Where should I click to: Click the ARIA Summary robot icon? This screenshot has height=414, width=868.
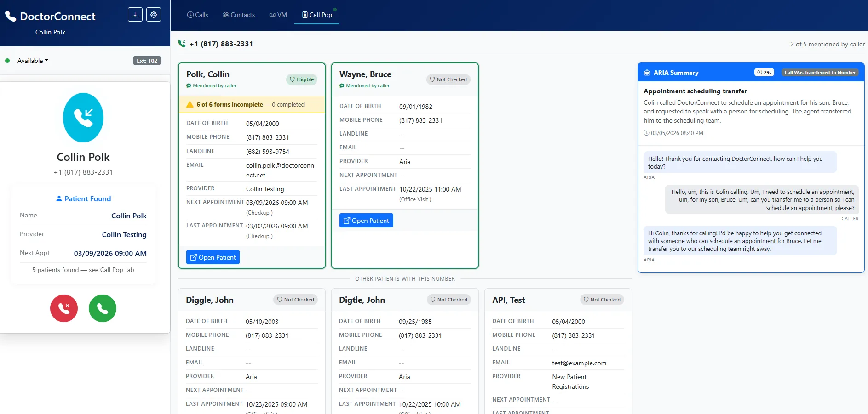tap(647, 73)
